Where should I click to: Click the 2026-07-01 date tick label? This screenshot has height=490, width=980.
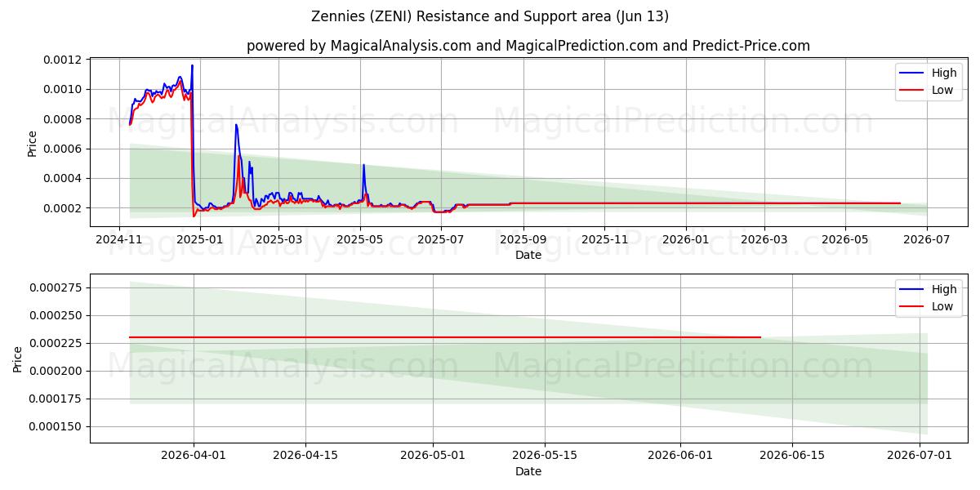click(920, 456)
